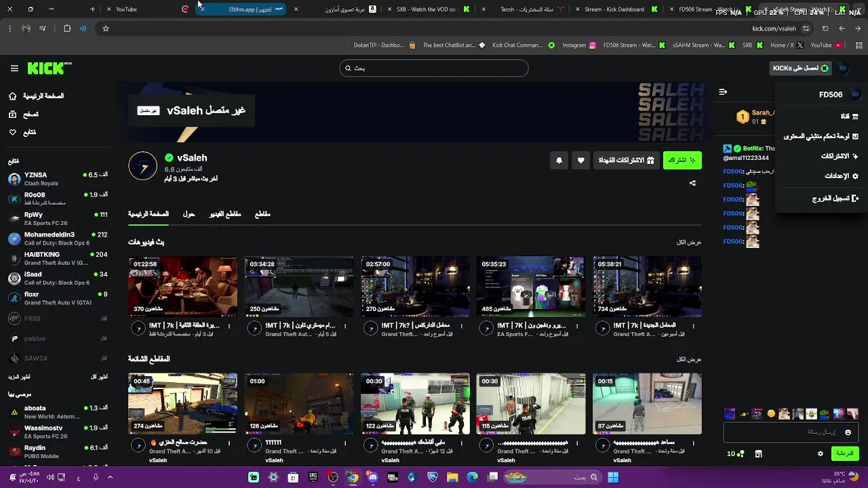Click the heart icon beside متابع in sidebar
Image resolution: width=868 pixels, height=488 pixels.
click(13, 132)
